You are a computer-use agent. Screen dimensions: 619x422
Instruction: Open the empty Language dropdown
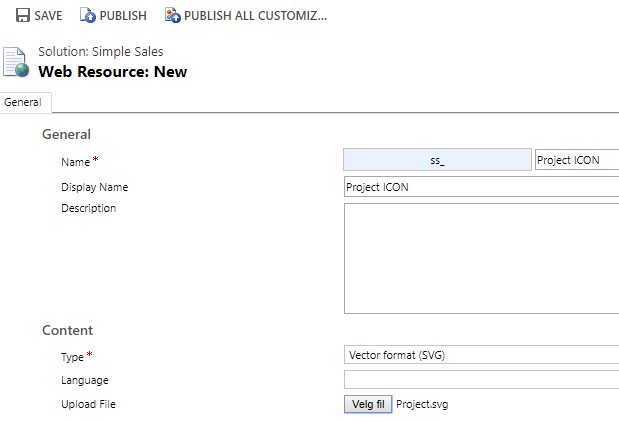coord(480,380)
